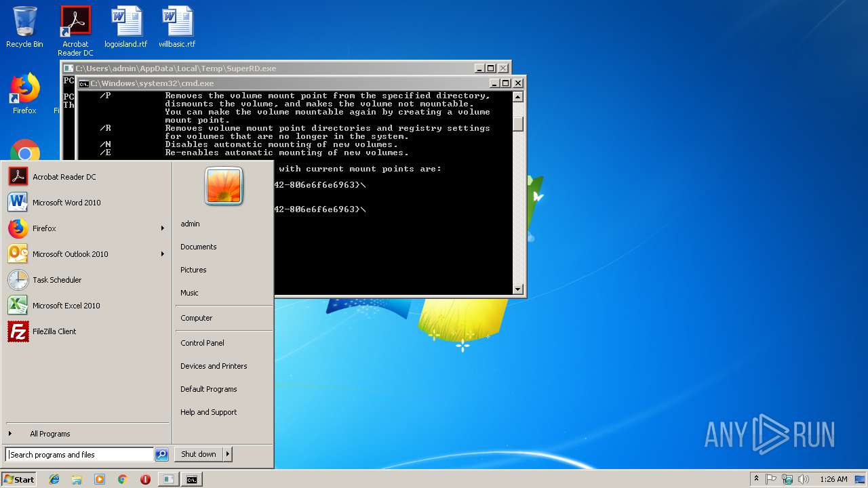Select the Firefox desktop shortcut
This screenshot has width=868, height=488.
pyautogui.click(x=24, y=94)
